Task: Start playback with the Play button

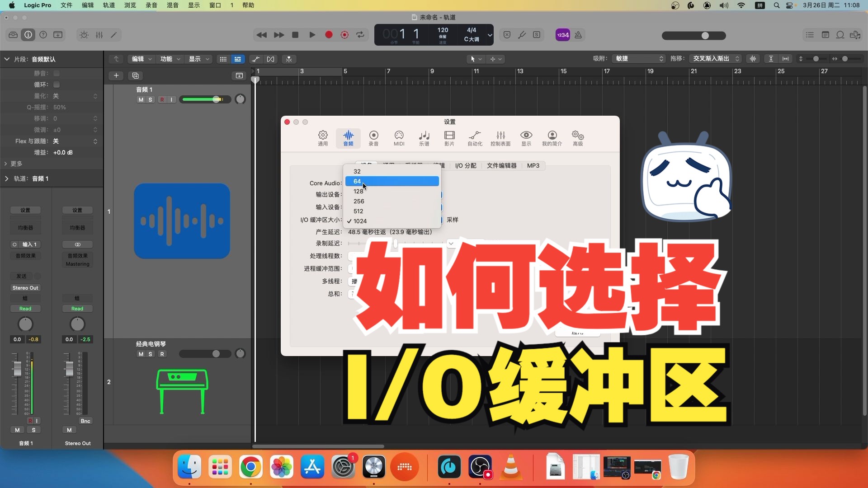Action: pyautogui.click(x=312, y=35)
